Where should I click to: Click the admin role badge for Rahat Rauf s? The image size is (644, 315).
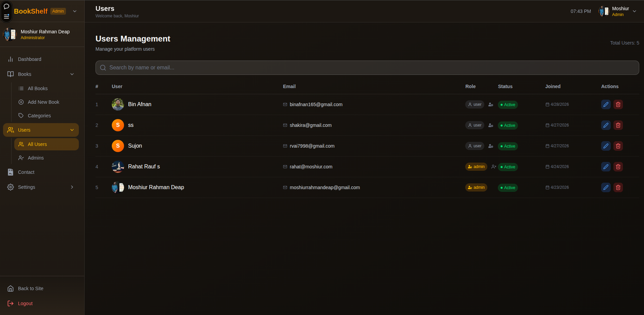476,166
